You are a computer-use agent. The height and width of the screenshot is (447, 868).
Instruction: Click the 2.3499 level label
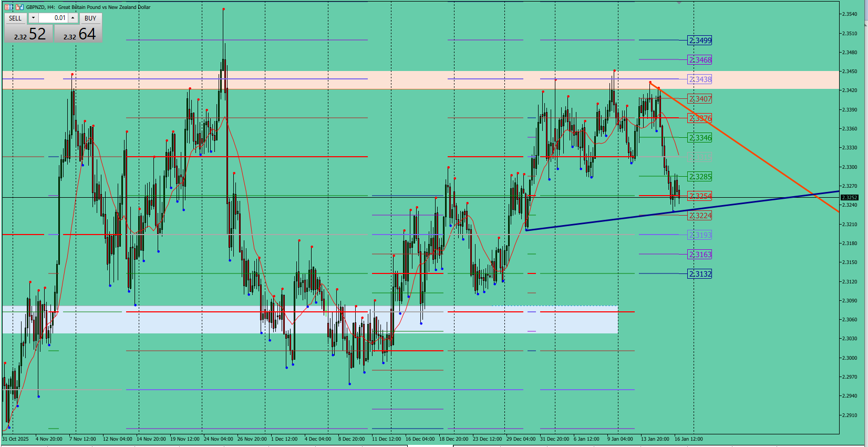[x=700, y=40]
